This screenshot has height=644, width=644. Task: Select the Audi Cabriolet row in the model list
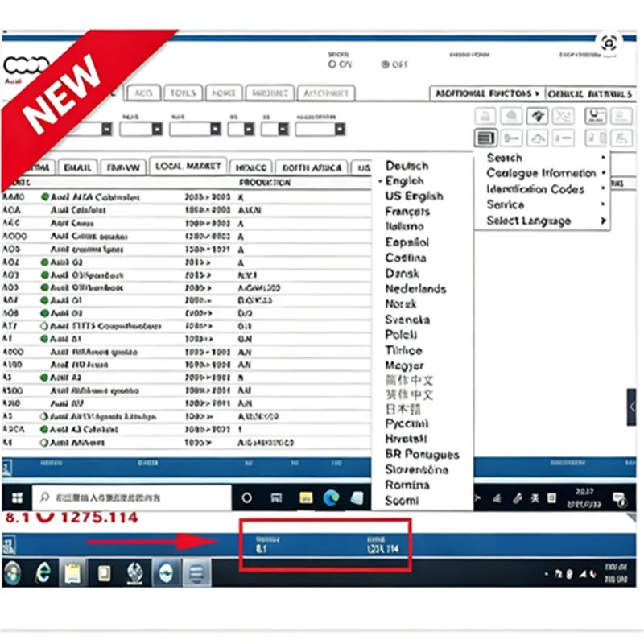[x=187, y=210]
